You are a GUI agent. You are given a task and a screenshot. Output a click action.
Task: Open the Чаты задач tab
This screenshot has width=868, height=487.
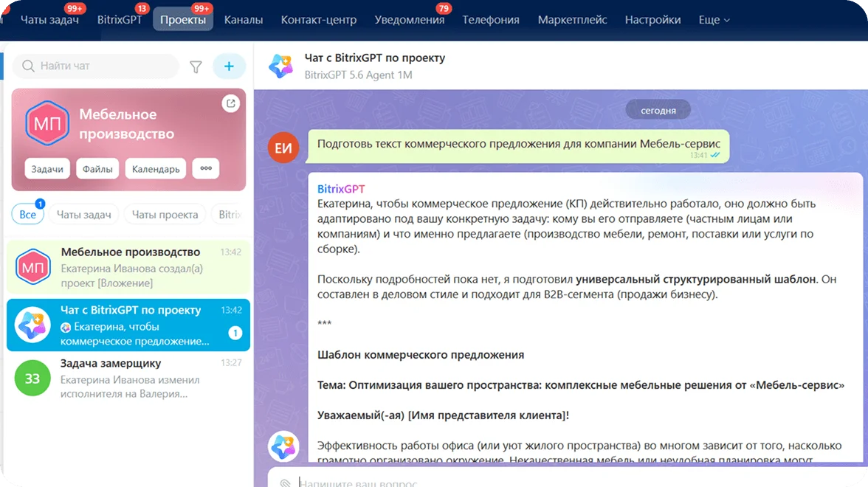point(49,20)
